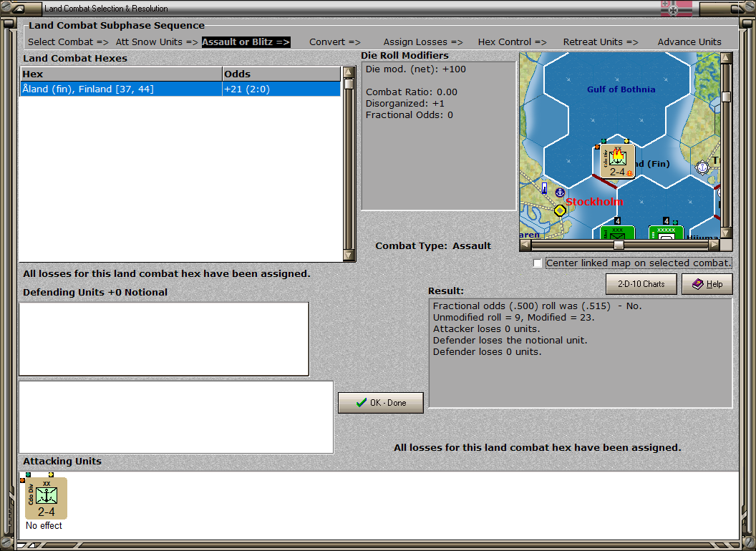Screen dimensions: 756x551
Task: Click the Hex Control subphase step
Action: [512, 42]
